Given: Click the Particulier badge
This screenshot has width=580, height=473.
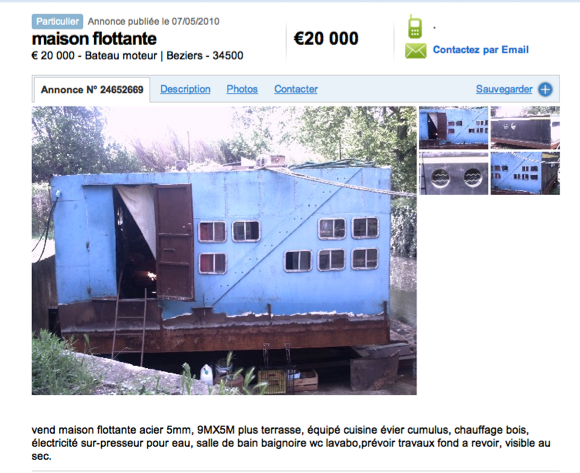Looking at the screenshot, I should tap(57, 21).
